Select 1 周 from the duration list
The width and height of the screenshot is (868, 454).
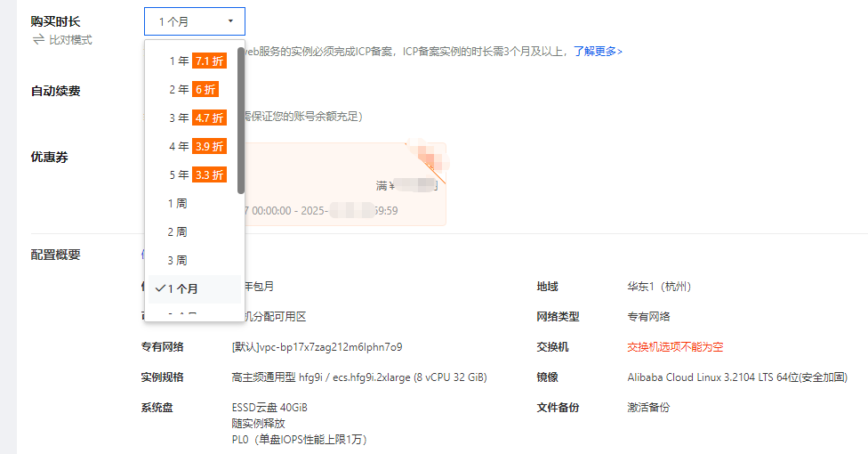pyautogui.click(x=178, y=203)
